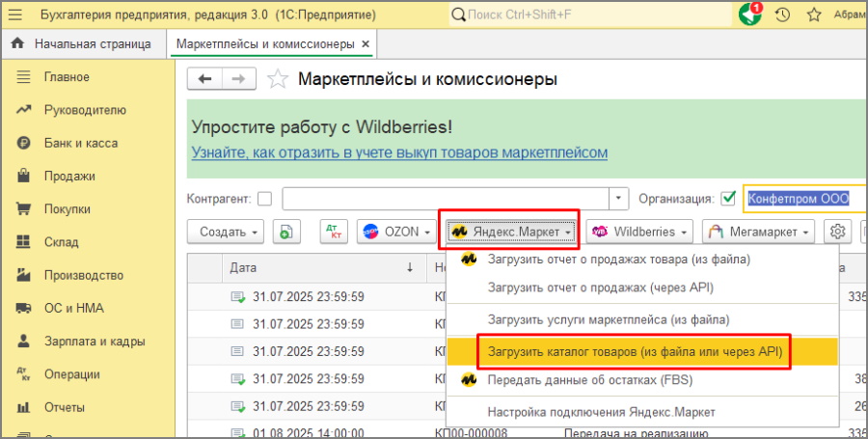Open Руководителю section in sidebar

click(x=85, y=110)
